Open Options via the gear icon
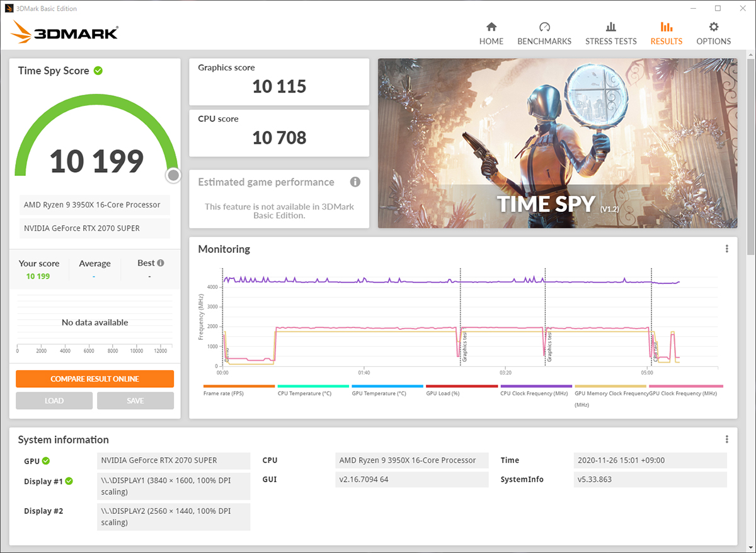This screenshot has height=553, width=756. tap(713, 27)
